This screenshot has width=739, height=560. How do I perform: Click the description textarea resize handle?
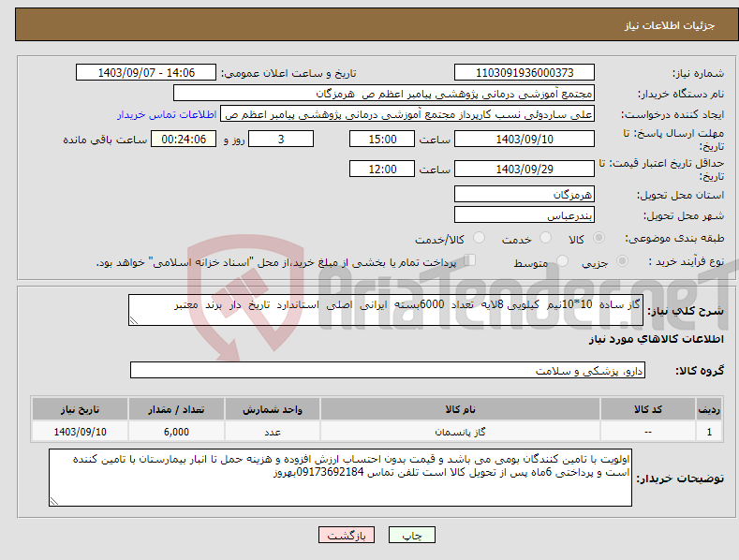pos(134,320)
